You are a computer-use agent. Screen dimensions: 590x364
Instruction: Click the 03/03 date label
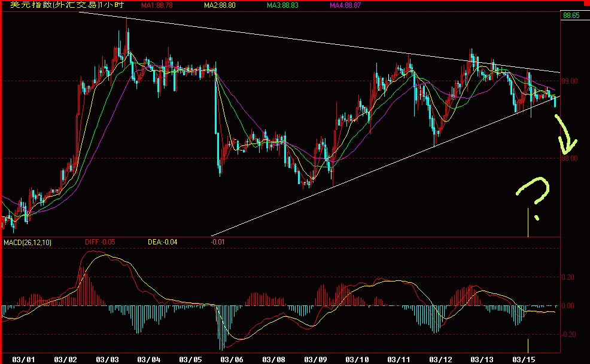tap(107, 359)
